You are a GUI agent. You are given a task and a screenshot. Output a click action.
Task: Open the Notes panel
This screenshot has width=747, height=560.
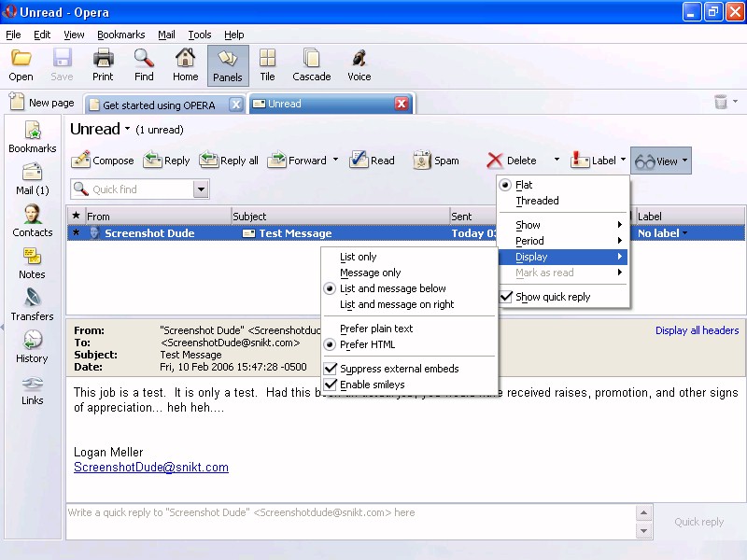[x=33, y=262]
